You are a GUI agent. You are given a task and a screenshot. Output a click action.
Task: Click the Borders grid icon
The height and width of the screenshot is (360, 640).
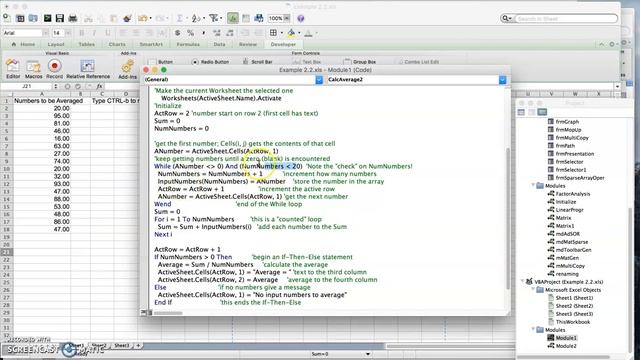pos(273,33)
